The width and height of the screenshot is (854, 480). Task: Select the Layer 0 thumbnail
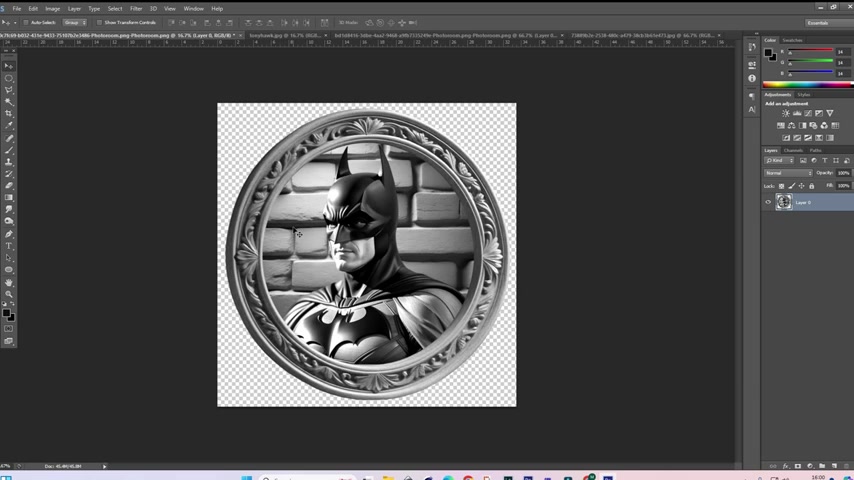coord(784,202)
